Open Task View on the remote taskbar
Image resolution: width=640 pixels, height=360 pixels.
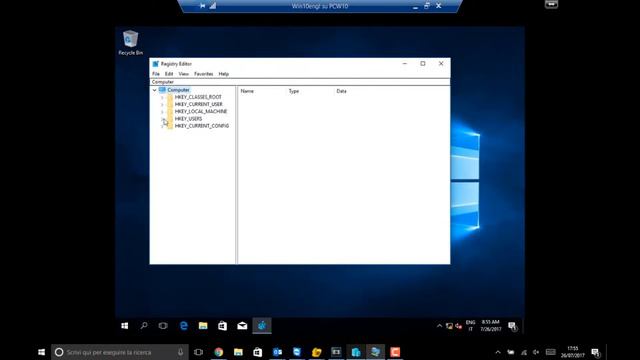163,326
